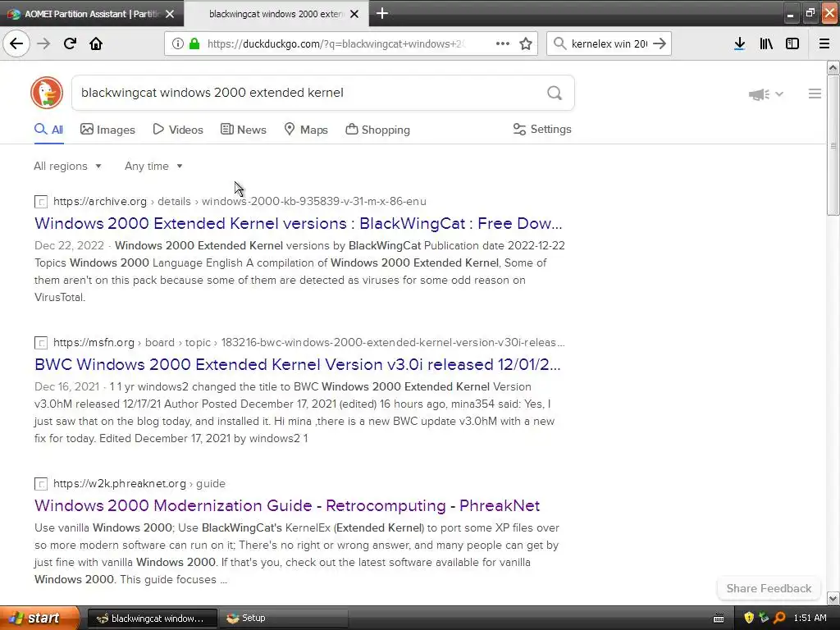Show site information icon in address bar
Viewport: 840px width, 630px height.
(178, 43)
